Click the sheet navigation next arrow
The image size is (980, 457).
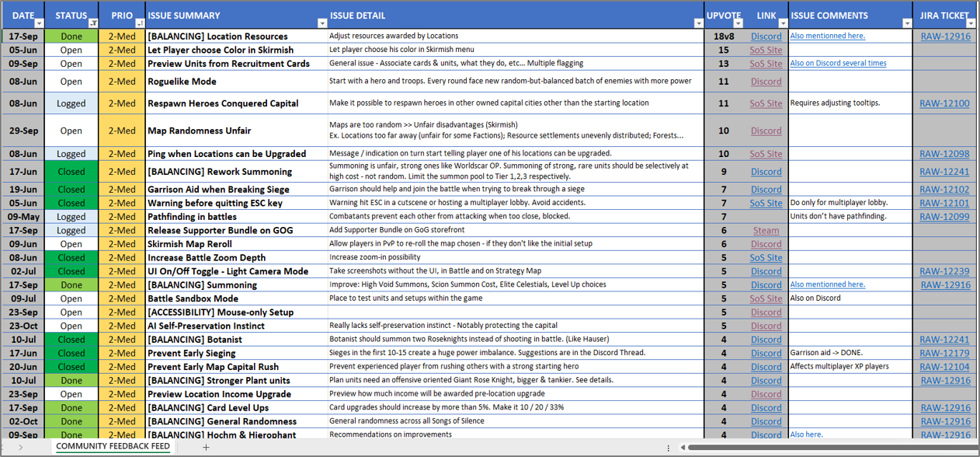pyautogui.click(x=20, y=447)
